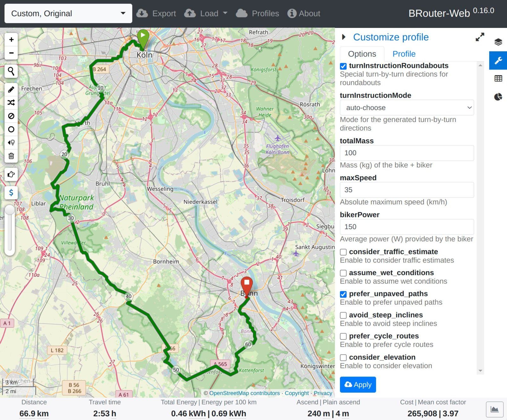Screen dimensions: 507x420
Task: Open the Load dropdown menu
Action: pos(206,13)
